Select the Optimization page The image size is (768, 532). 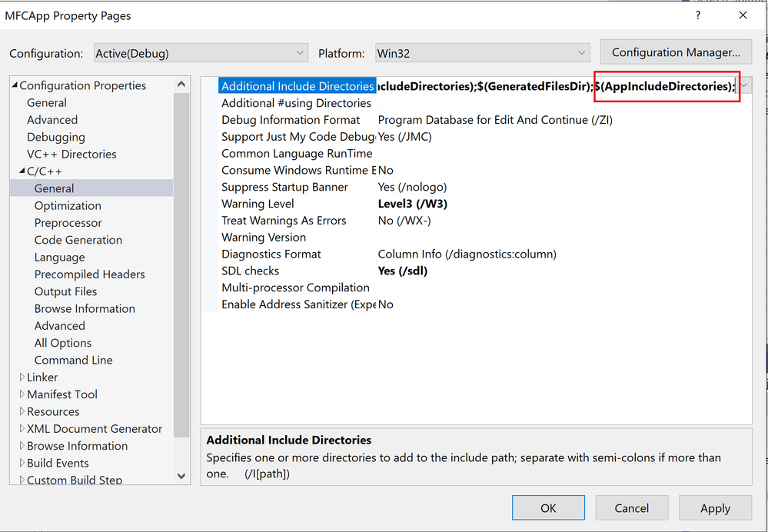coord(68,206)
